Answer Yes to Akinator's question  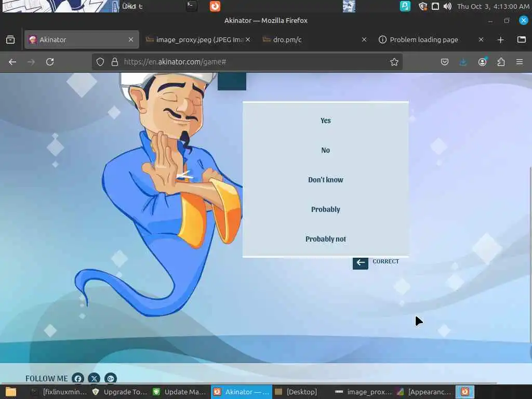pos(325,121)
